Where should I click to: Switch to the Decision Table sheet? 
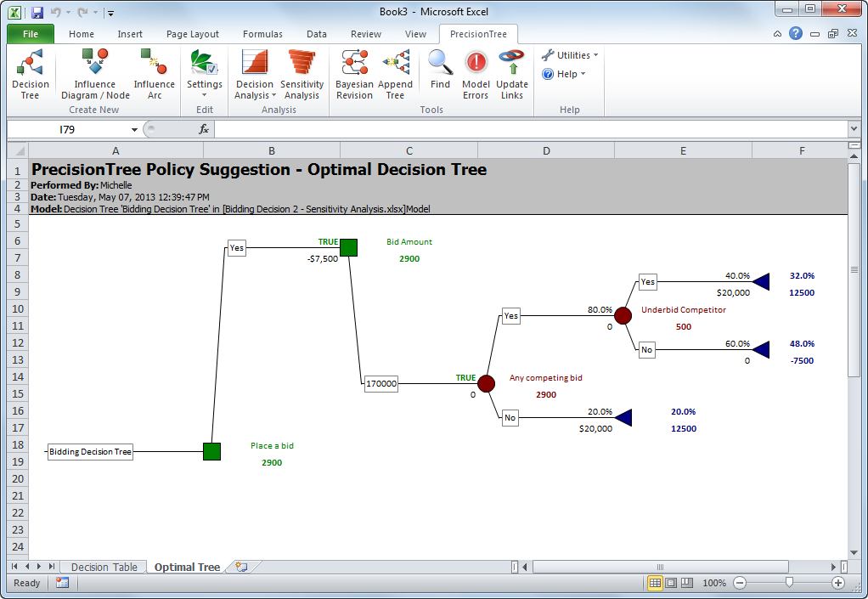(x=104, y=567)
